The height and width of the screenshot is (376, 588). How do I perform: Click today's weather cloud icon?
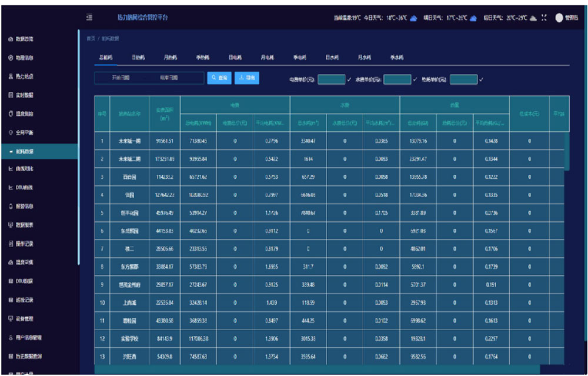(x=413, y=18)
